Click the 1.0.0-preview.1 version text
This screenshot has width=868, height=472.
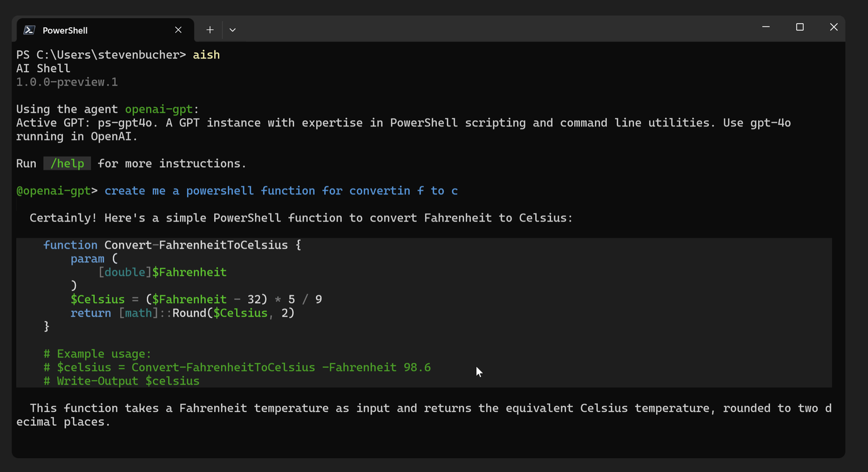pos(67,82)
